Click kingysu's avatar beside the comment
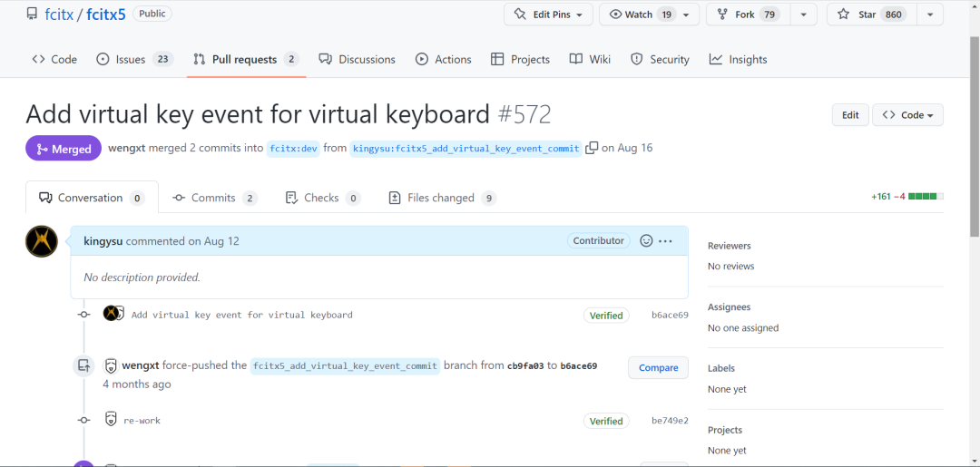980x467 pixels. coord(42,241)
